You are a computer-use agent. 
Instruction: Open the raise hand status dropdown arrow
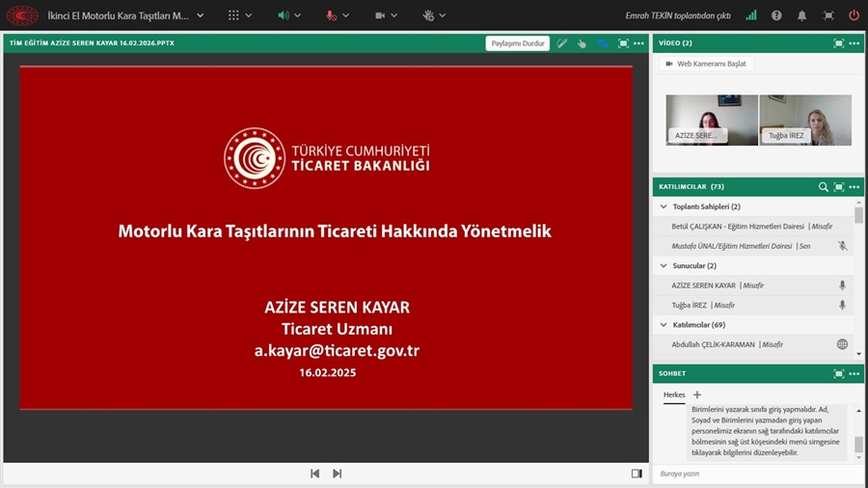pyautogui.click(x=443, y=15)
